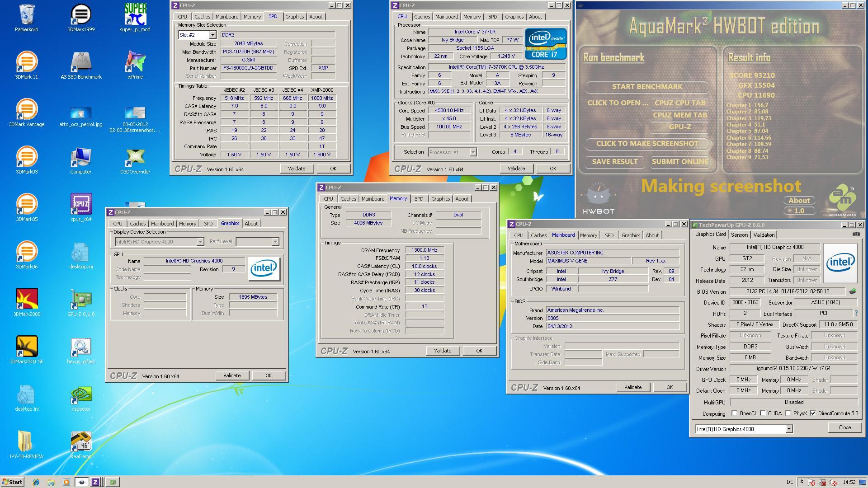This screenshot has width=868, height=488.
Task: Click Validate in the Memory CPU-Z window
Action: tap(443, 351)
